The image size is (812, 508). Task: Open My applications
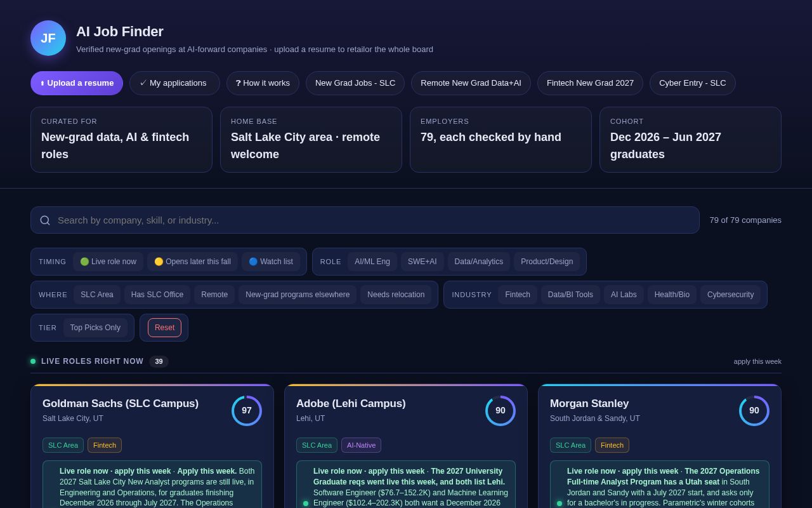(x=174, y=83)
